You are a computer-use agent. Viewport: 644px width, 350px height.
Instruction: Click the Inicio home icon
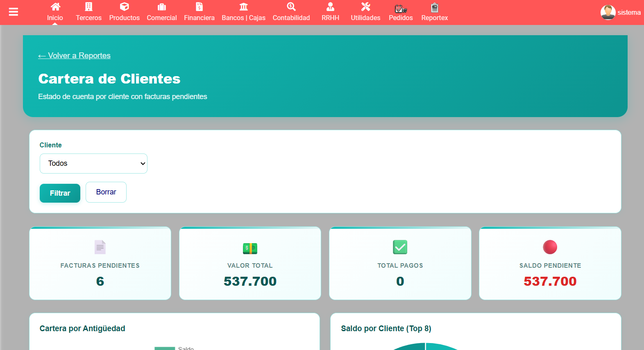[x=55, y=7]
